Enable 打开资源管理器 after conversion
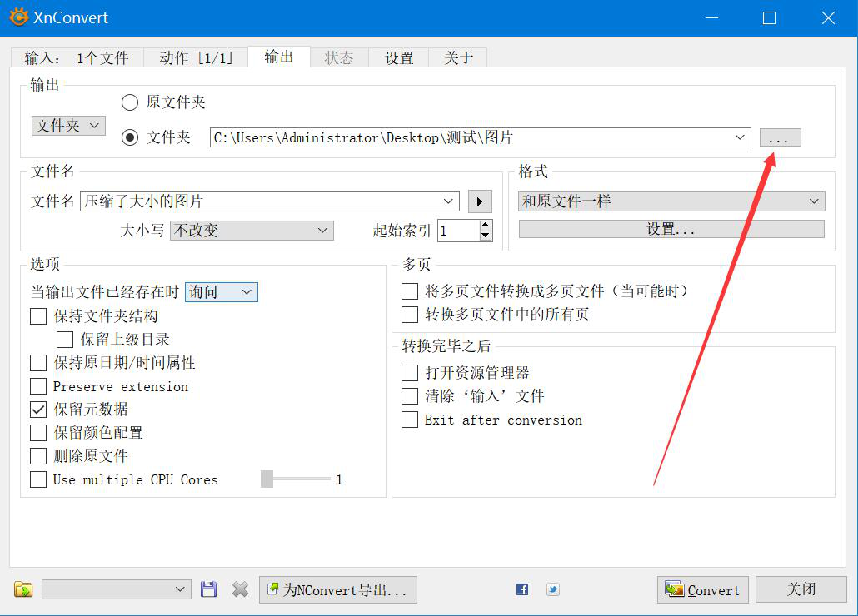The height and width of the screenshot is (616, 858). point(410,373)
